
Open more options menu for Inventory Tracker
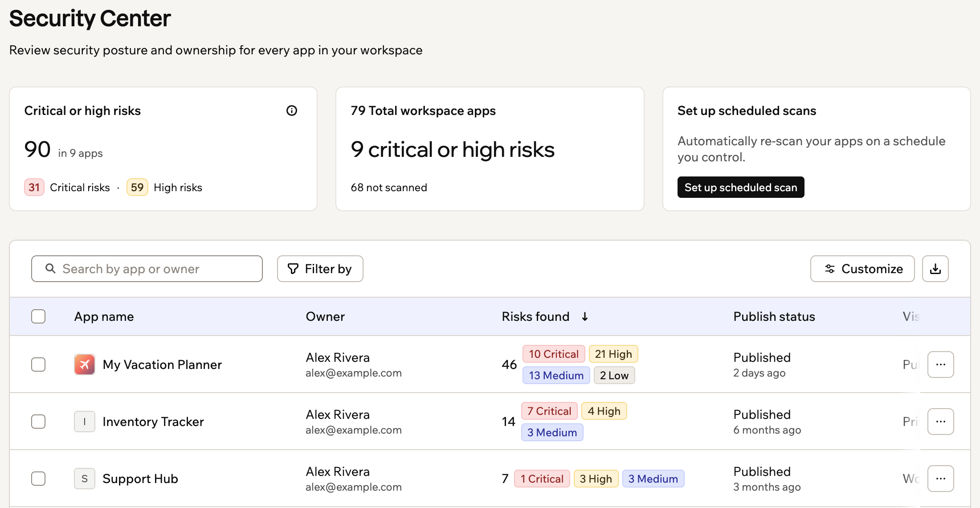pos(940,422)
